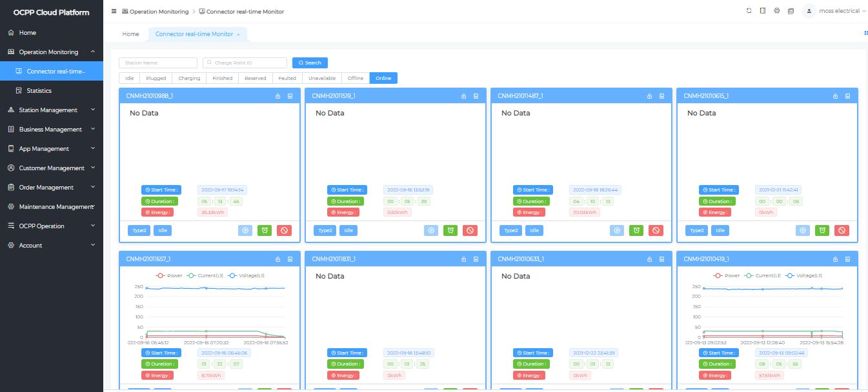Click unlock icon on CNMH21011487_1 card

pos(650,96)
